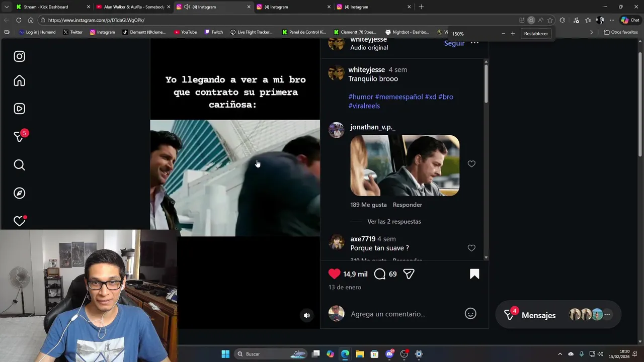Reply to jonathan_v.p._ via Responder
This screenshot has height=362, width=644.
pyautogui.click(x=408, y=205)
